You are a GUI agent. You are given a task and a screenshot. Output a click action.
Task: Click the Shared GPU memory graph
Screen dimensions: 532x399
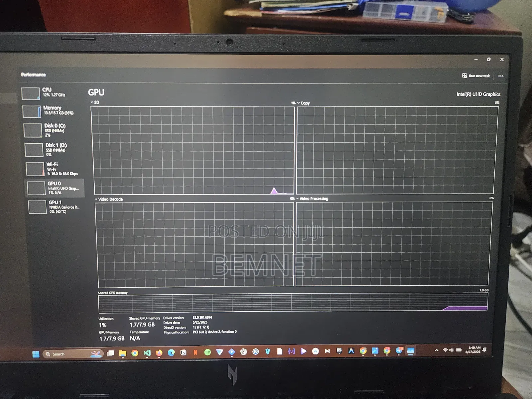(293, 303)
